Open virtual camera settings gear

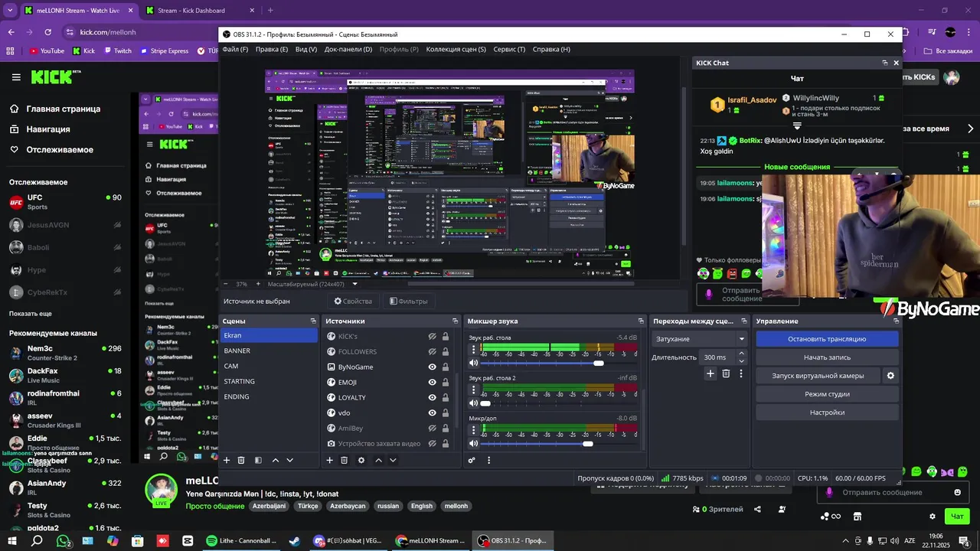point(890,376)
